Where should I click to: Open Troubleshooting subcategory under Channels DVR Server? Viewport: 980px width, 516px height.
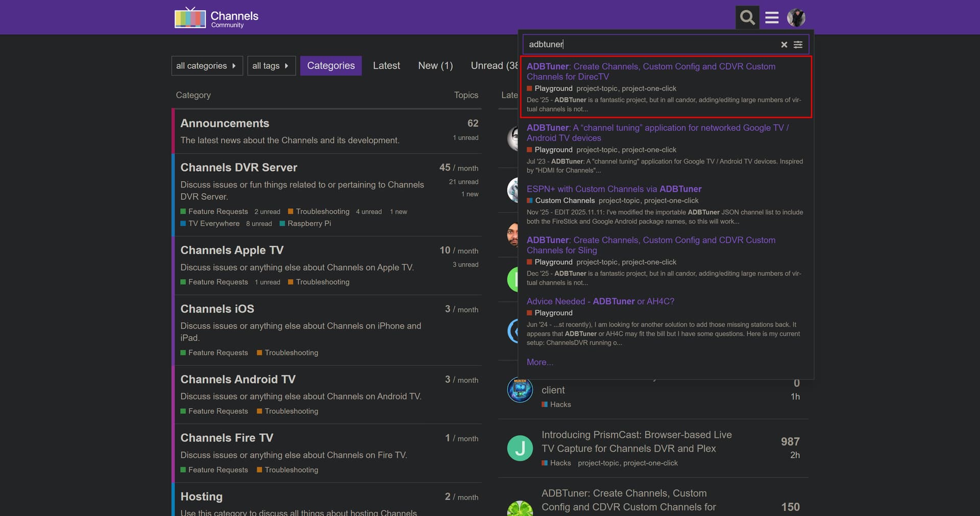322,212
